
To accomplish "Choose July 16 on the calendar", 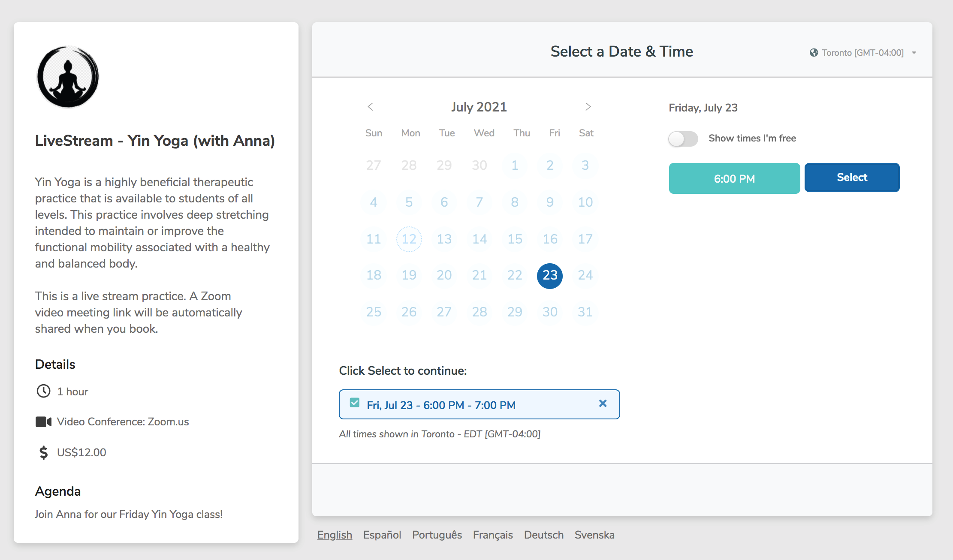I will [550, 239].
